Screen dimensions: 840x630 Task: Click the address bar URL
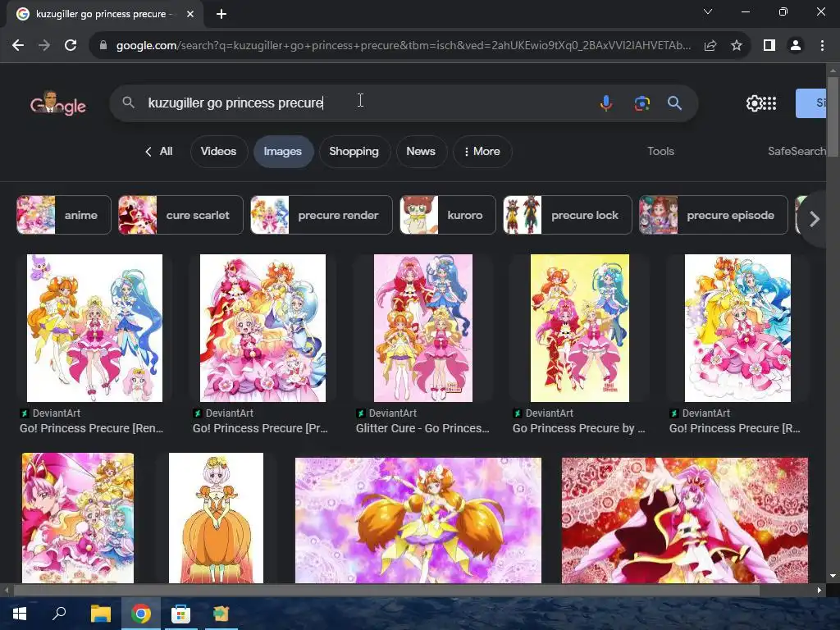pyautogui.click(x=403, y=46)
